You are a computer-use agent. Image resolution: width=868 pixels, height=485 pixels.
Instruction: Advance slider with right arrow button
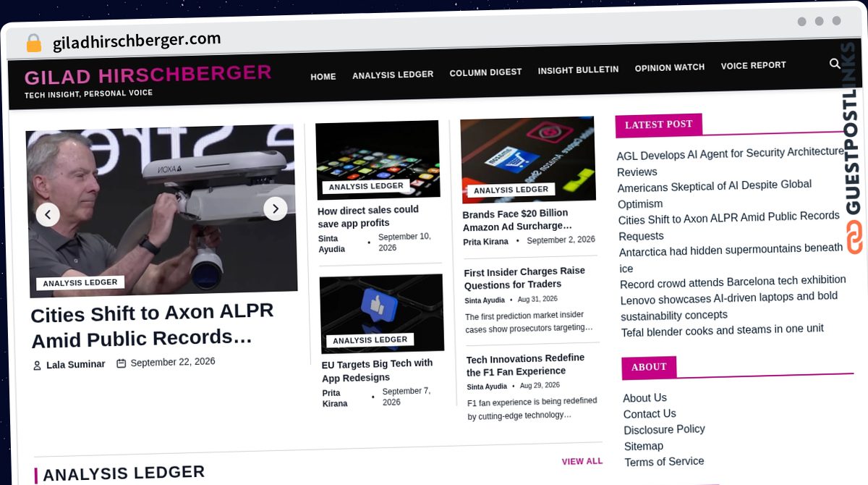[x=275, y=208]
